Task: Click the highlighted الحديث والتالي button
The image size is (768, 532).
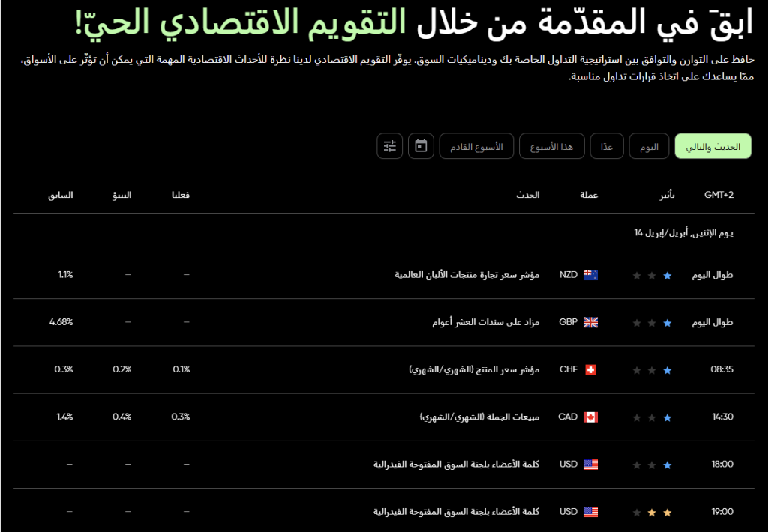Action: 712,146
